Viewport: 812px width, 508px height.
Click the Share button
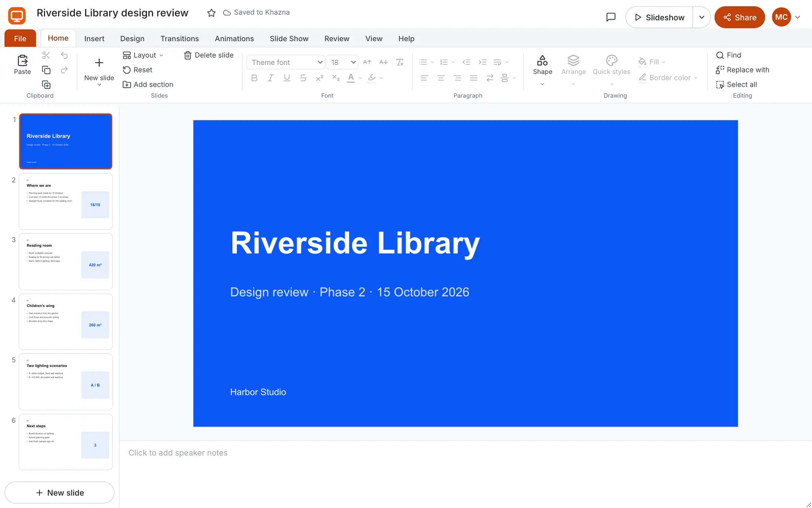pyautogui.click(x=740, y=17)
